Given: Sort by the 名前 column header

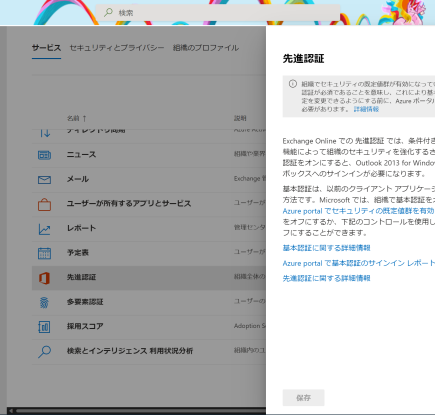Looking at the screenshot, I should coord(77,118).
